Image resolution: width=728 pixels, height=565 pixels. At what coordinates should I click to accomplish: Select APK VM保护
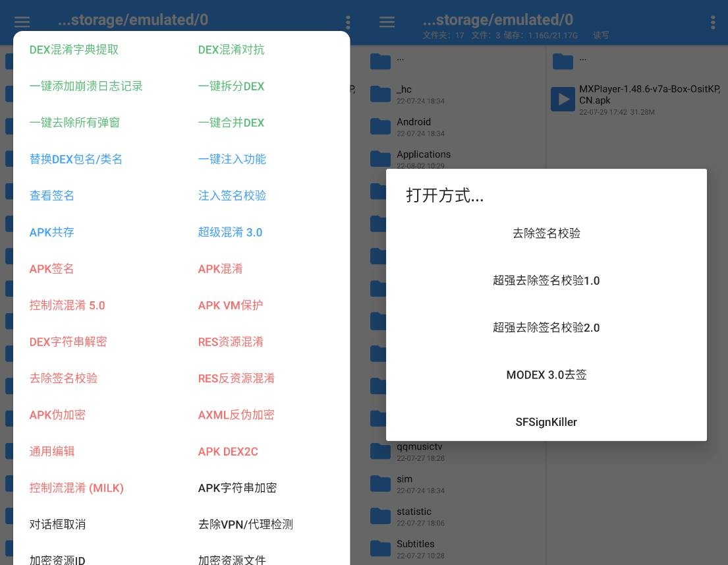pos(231,305)
